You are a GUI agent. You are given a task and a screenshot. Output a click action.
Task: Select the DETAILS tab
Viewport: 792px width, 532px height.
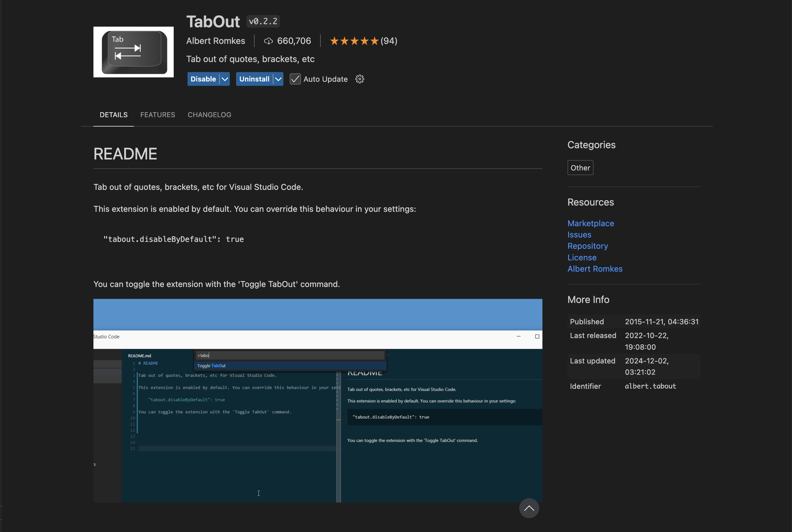pos(114,115)
